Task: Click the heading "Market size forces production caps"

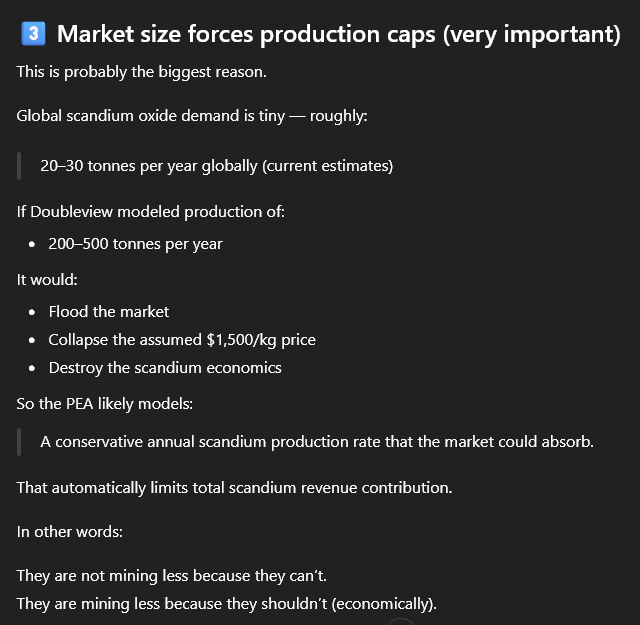Action: click(338, 34)
